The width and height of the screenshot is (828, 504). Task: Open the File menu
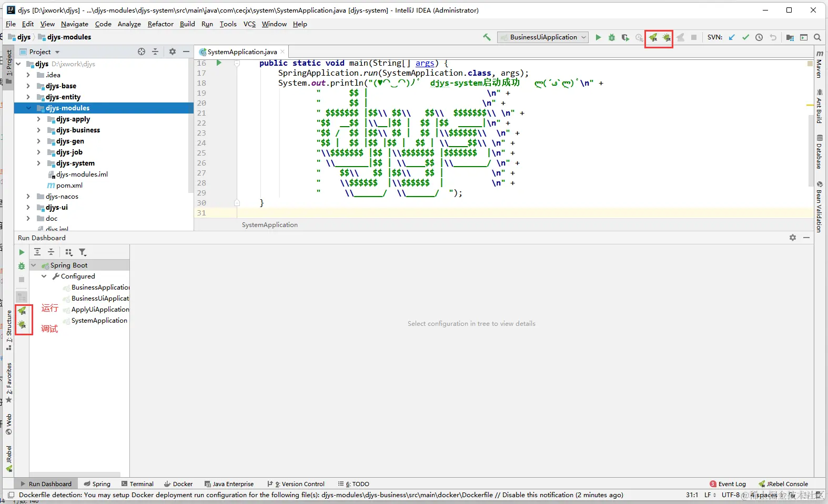pyautogui.click(x=11, y=24)
